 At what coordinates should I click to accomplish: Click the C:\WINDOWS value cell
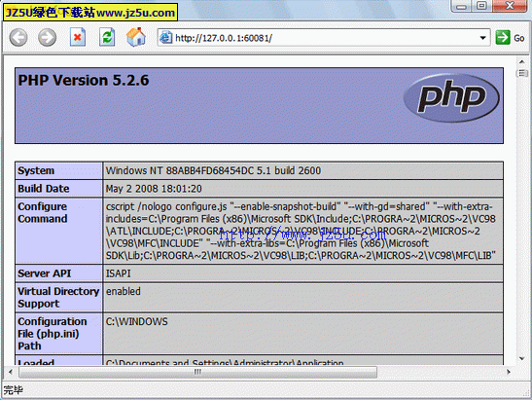[303, 334]
